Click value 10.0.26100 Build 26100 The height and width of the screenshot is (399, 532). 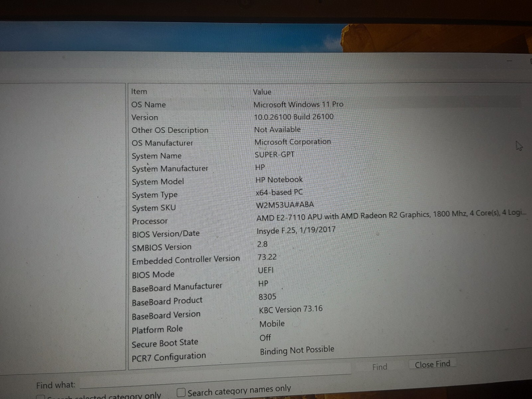[294, 117]
